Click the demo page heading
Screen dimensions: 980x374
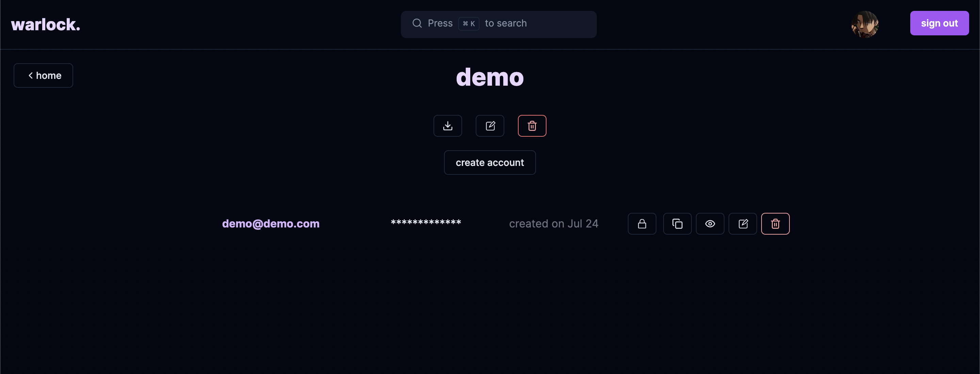point(490,77)
